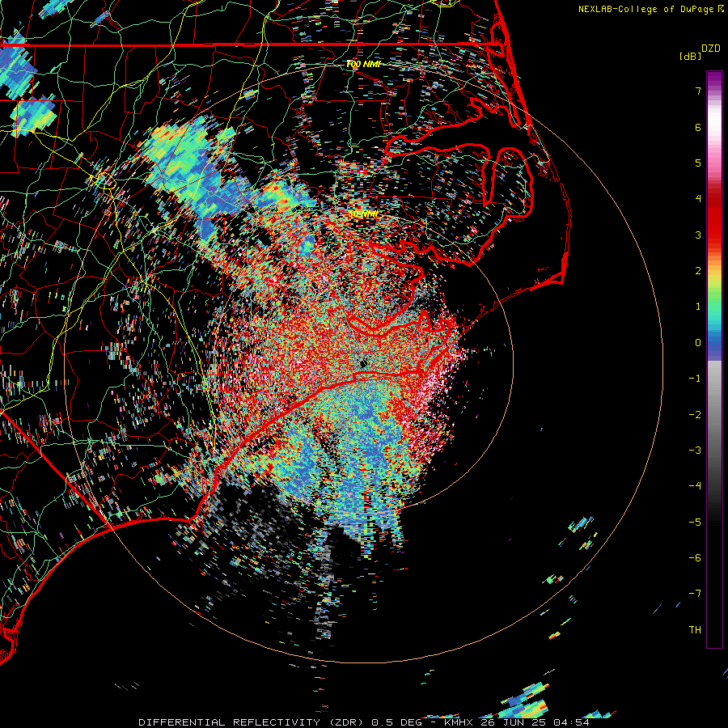Click the 3 value on the dB scale
728x728 pixels.
click(698, 235)
